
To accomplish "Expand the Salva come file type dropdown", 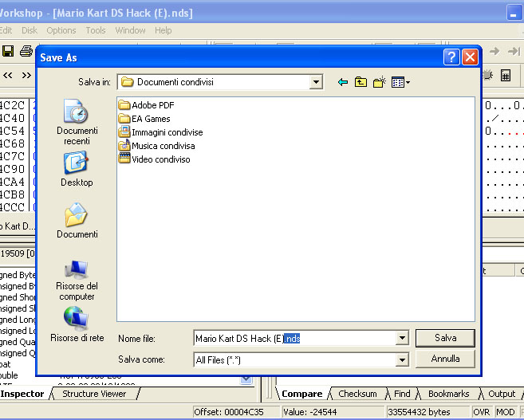I will [x=402, y=360].
